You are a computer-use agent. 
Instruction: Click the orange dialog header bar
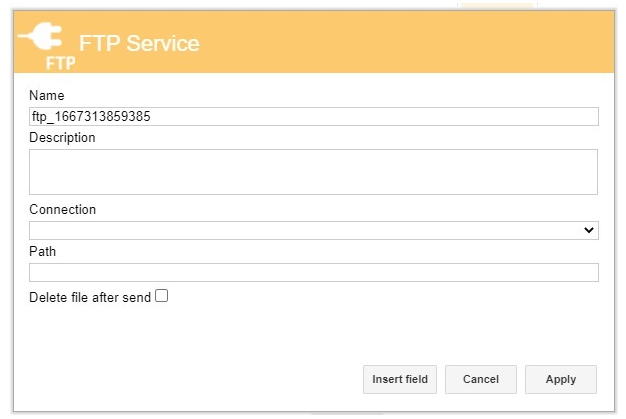click(x=314, y=42)
